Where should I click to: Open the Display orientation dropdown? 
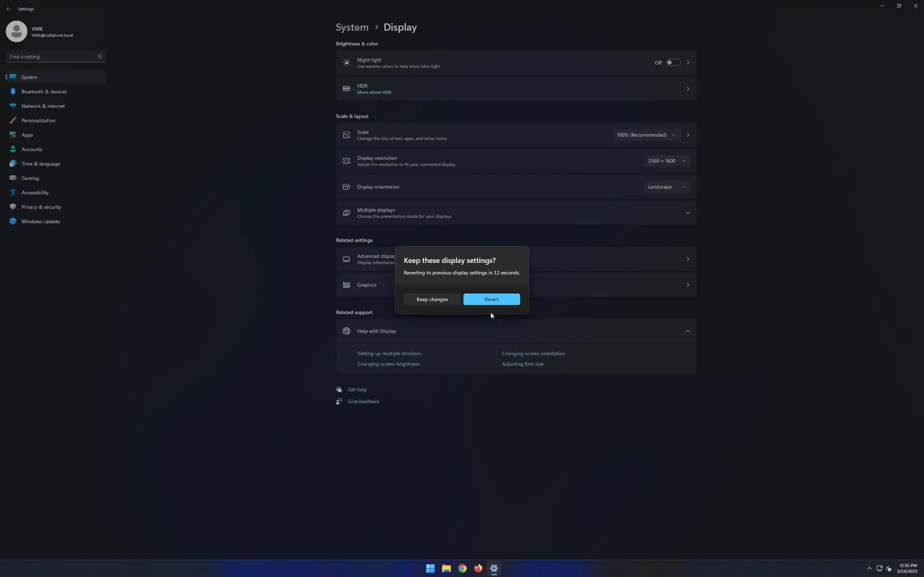[x=666, y=187]
